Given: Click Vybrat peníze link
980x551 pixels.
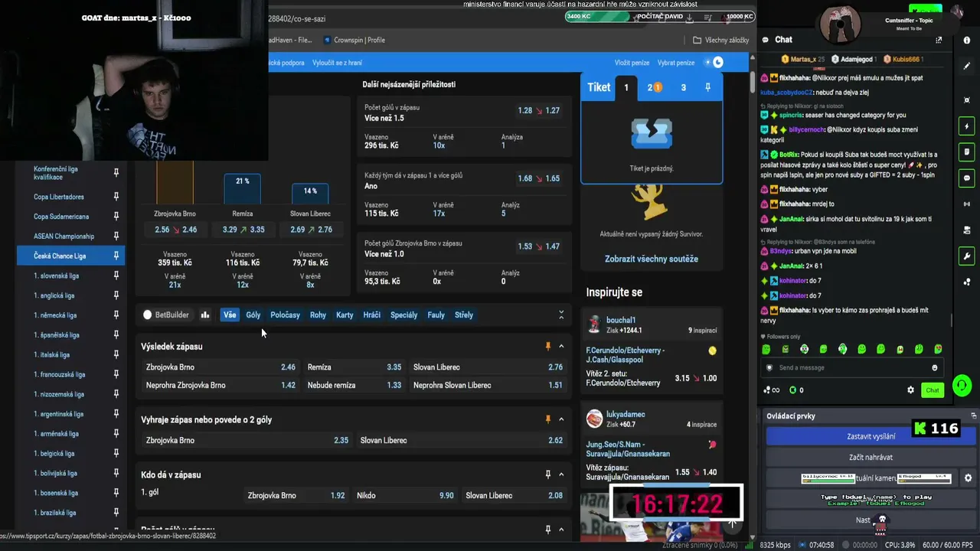Looking at the screenshot, I should click(676, 63).
